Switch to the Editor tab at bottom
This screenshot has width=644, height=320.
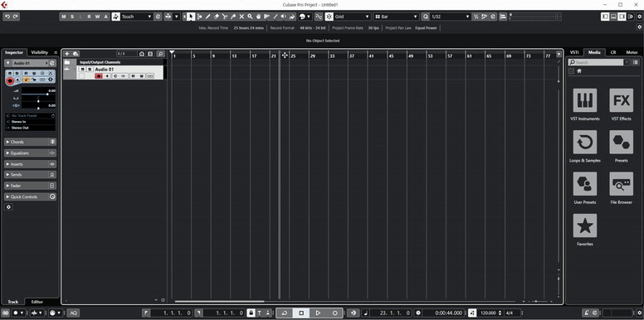pyautogui.click(x=37, y=302)
